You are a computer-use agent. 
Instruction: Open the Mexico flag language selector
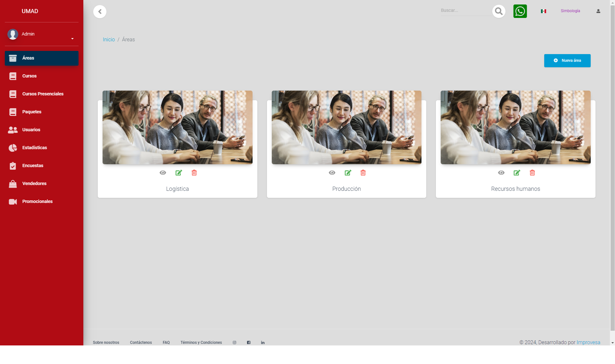tap(544, 11)
